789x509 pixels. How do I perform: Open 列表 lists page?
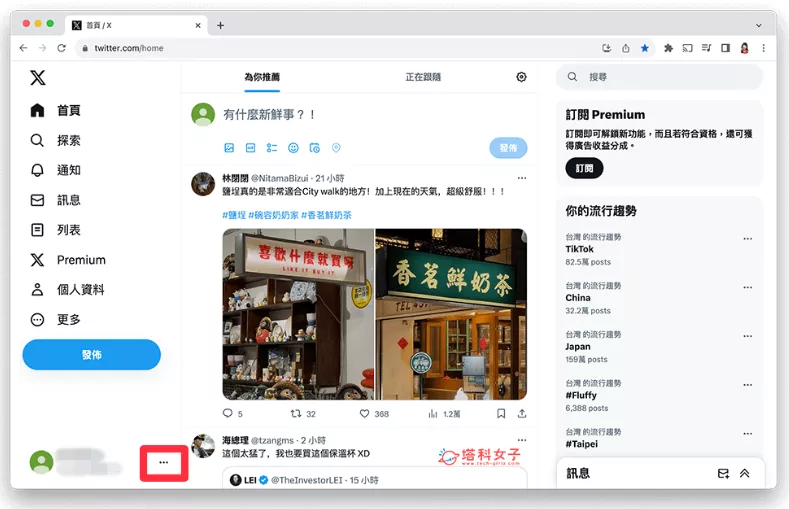[55, 230]
